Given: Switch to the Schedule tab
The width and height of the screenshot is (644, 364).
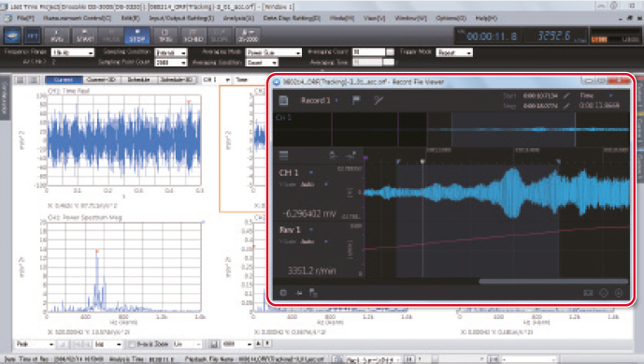Looking at the screenshot, I should tap(139, 80).
